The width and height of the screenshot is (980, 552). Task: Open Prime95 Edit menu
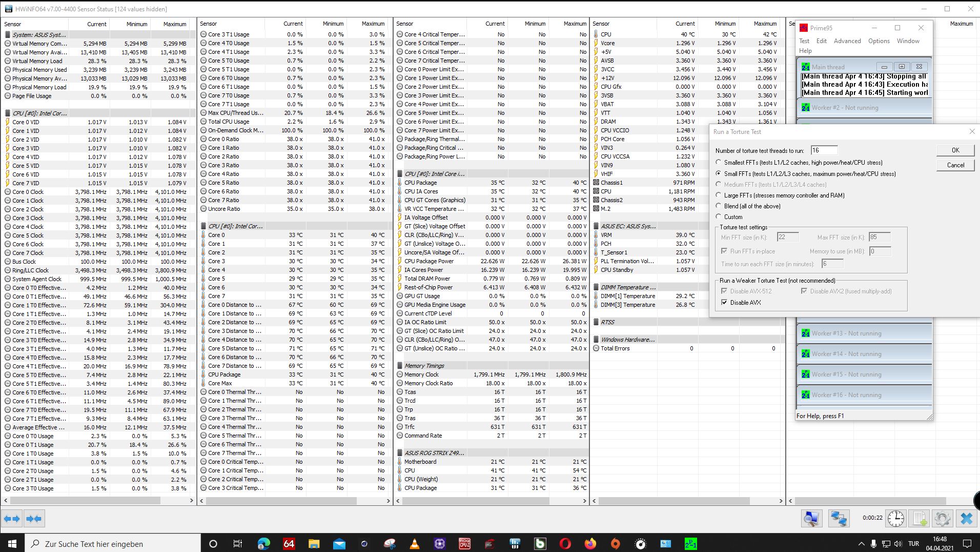[822, 41]
